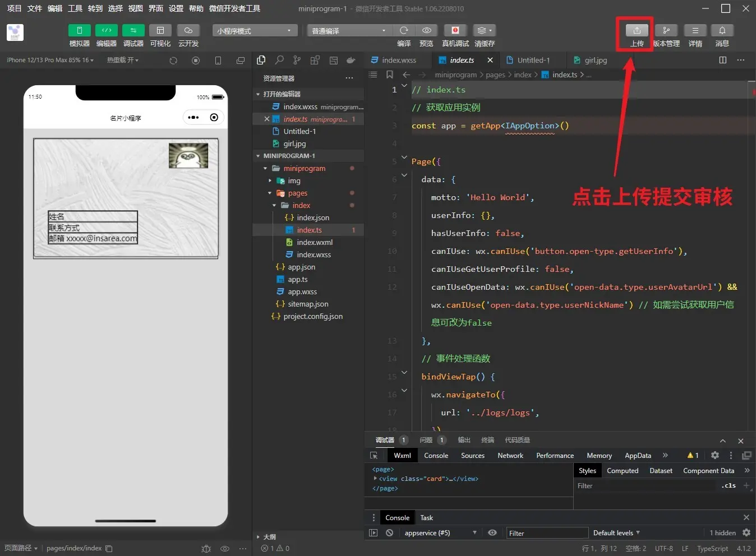The width and height of the screenshot is (756, 556).
Task: Click the compile refresh icon
Action: click(404, 31)
